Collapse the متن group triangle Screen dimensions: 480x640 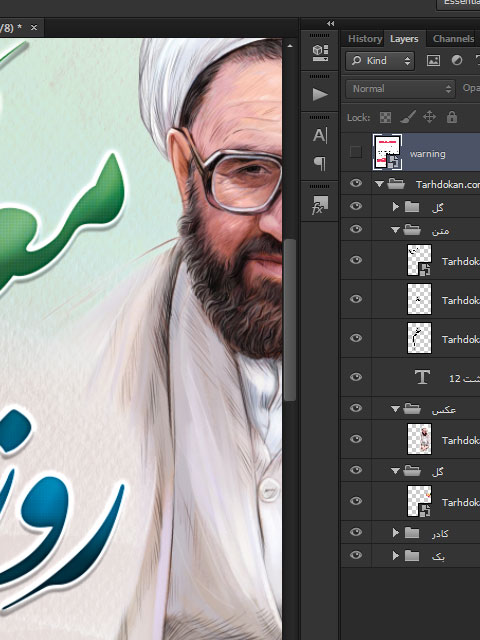coord(395,230)
